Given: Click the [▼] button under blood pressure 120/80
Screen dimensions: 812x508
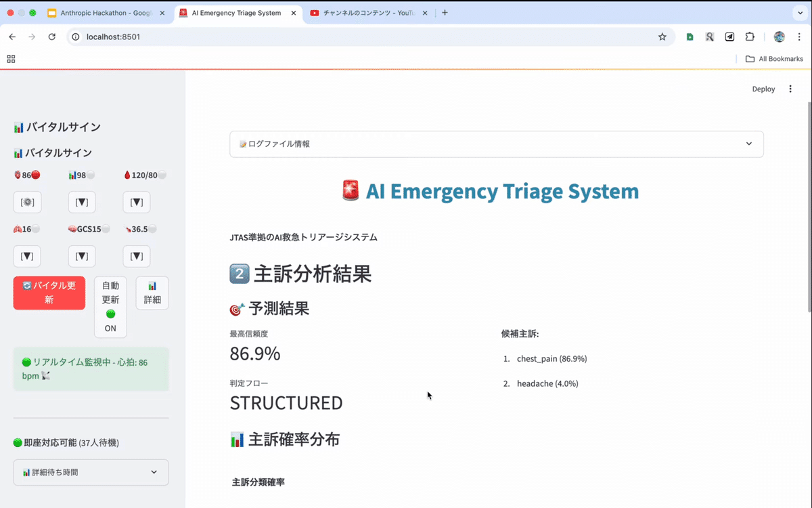Looking at the screenshot, I should (x=136, y=203).
